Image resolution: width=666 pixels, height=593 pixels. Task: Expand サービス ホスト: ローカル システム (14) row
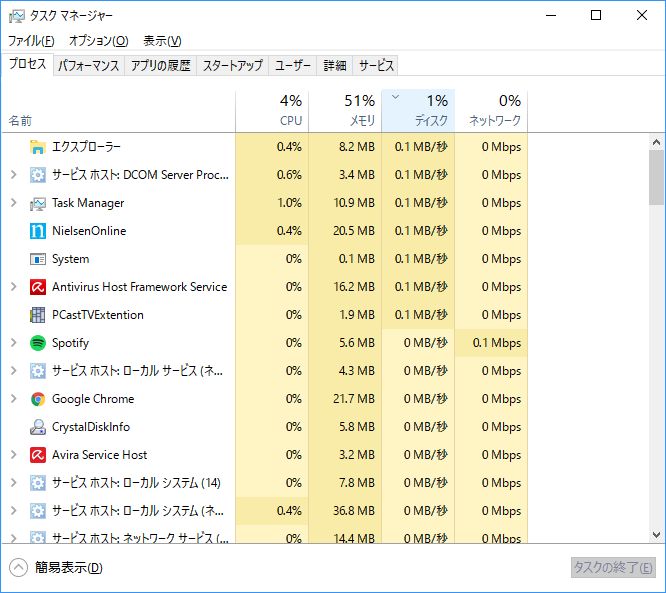14,483
